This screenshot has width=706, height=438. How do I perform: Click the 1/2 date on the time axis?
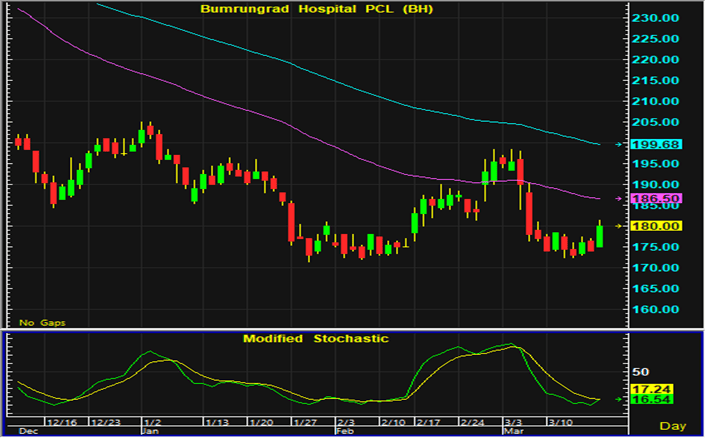[x=154, y=423]
